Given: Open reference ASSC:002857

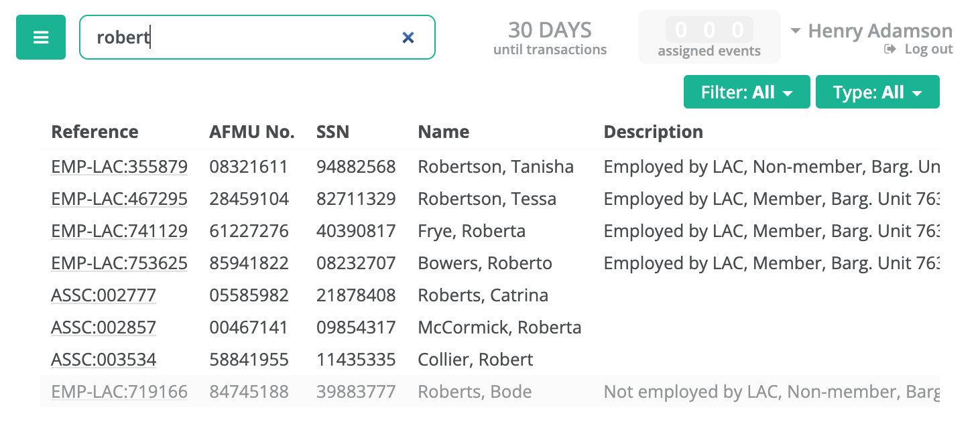Looking at the screenshot, I should pyautogui.click(x=104, y=327).
